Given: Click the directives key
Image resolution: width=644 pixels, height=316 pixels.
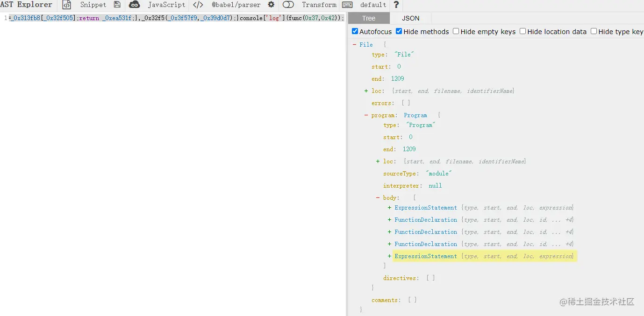Looking at the screenshot, I should click(x=401, y=278).
